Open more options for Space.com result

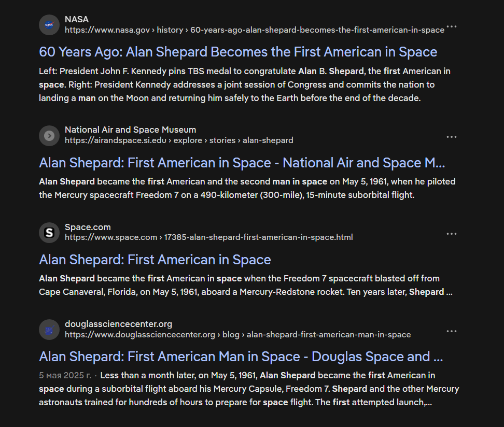click(x=452, y=234)
